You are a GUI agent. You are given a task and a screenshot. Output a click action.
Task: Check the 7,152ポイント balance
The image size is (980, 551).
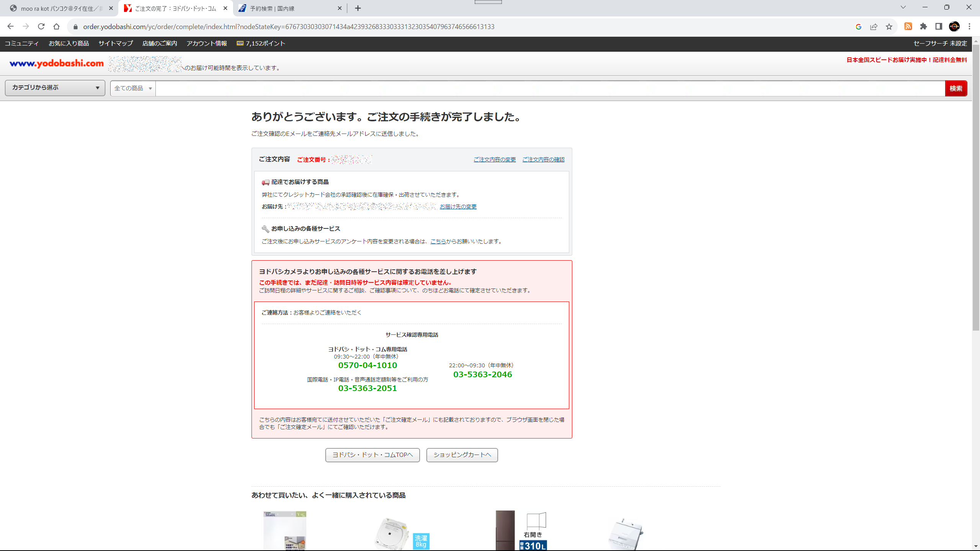coord(265,43)
